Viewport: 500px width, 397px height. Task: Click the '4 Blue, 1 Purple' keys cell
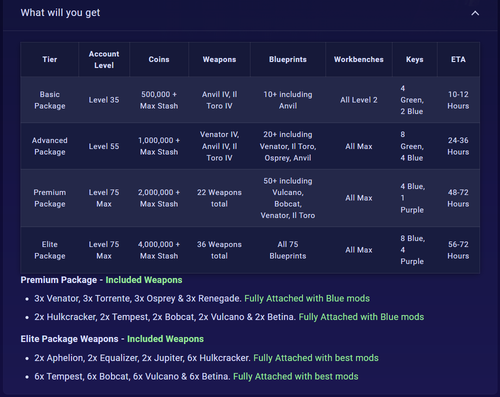415,198
